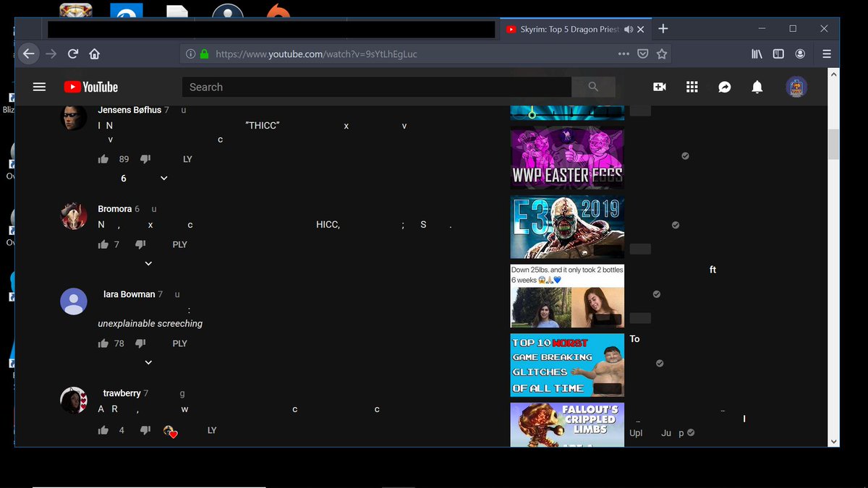
Task: Open Jensens Bøfhus's avatar
Action: (x=74, y=117)
